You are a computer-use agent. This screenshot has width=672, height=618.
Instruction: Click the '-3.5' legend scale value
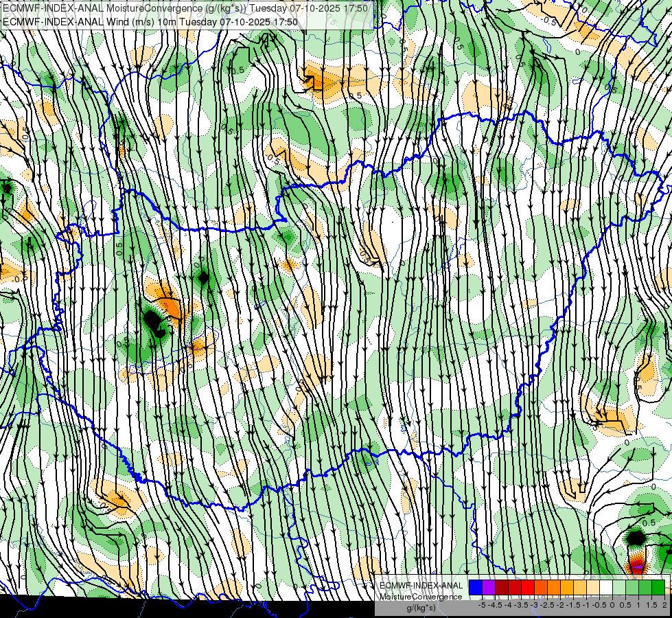pos(521,605)
